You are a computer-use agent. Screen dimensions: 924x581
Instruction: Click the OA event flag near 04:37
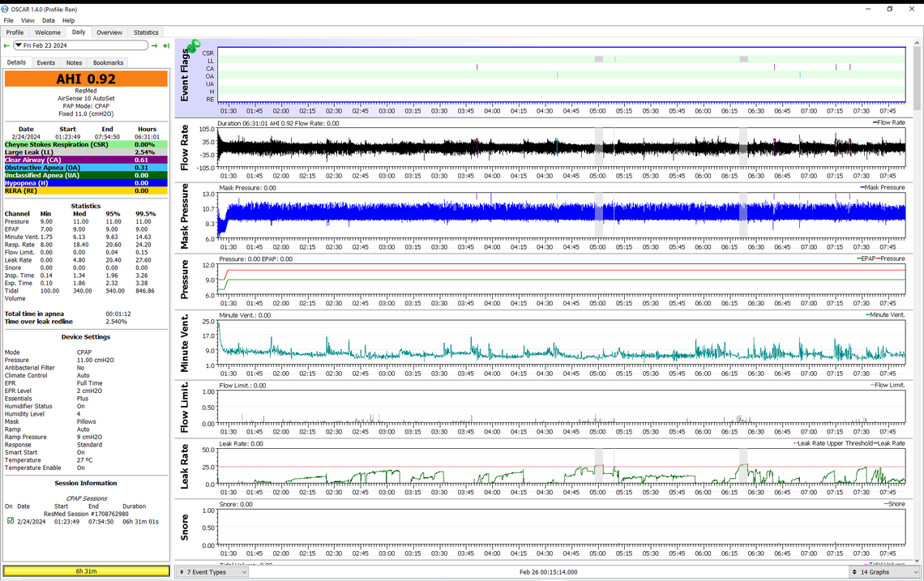(x=558, y=75)
